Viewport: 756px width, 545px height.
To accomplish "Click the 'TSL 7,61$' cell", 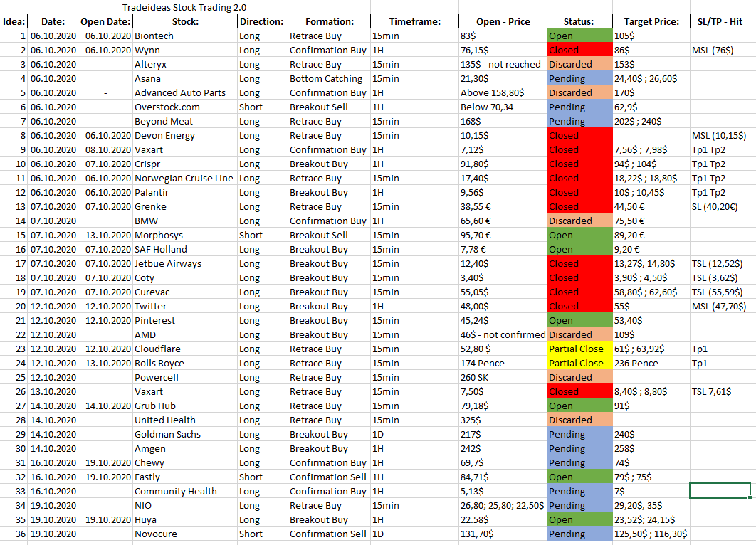I will (720, 391).
